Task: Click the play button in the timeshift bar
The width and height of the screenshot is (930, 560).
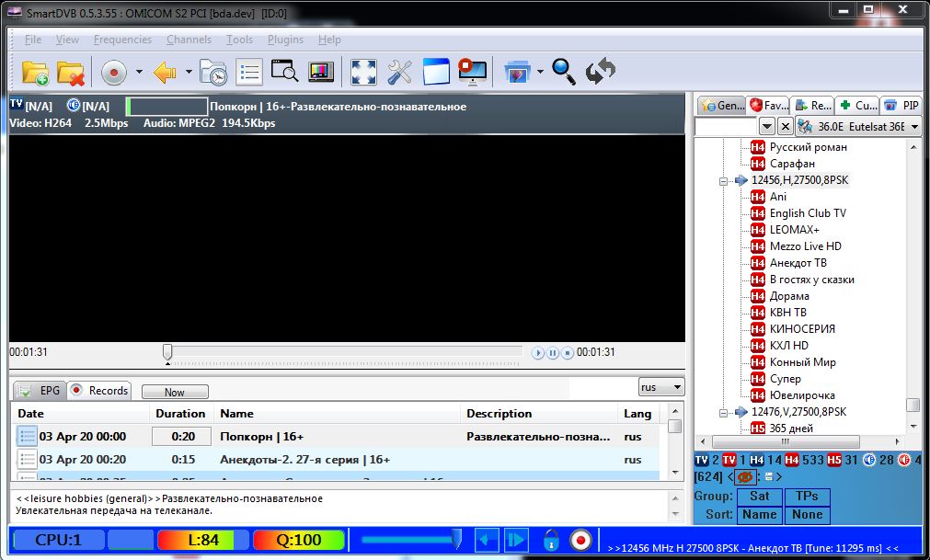Action: pos(538,353)
